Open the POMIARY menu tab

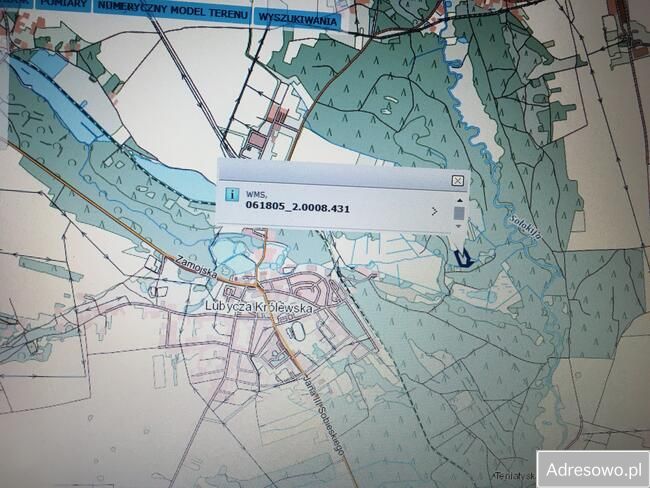pyautogui.click(x=64, y=5)
